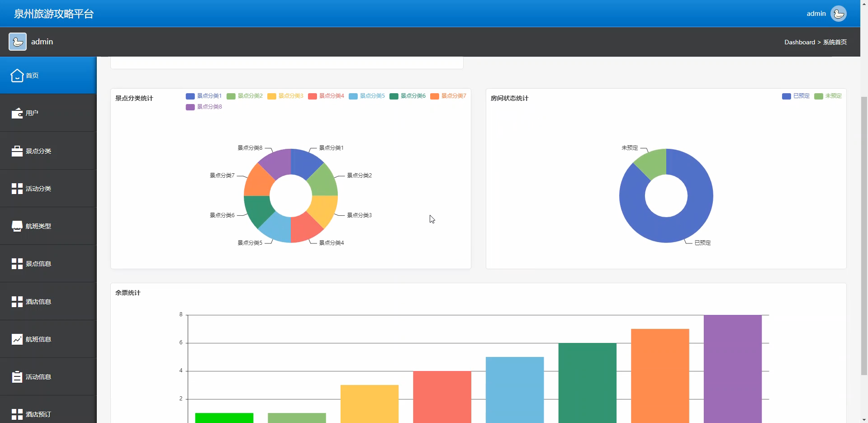This screenshot has width=868, height=423.
Task: Click the admin avatar icon in dark bar
Action: 18,42
